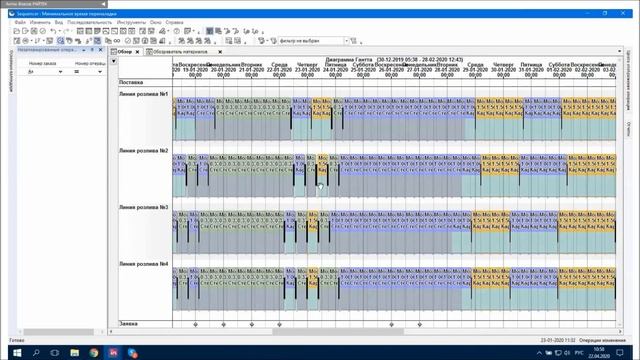Select the Заявка row label
640x360 pixels.
coord(128,324)
